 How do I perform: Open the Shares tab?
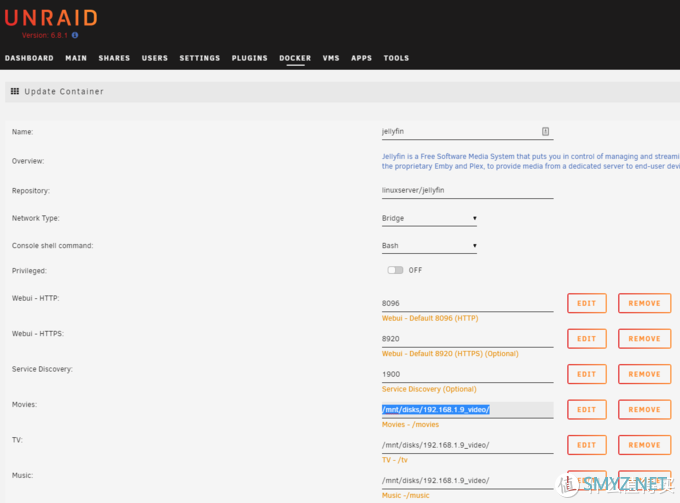[114, 58]
